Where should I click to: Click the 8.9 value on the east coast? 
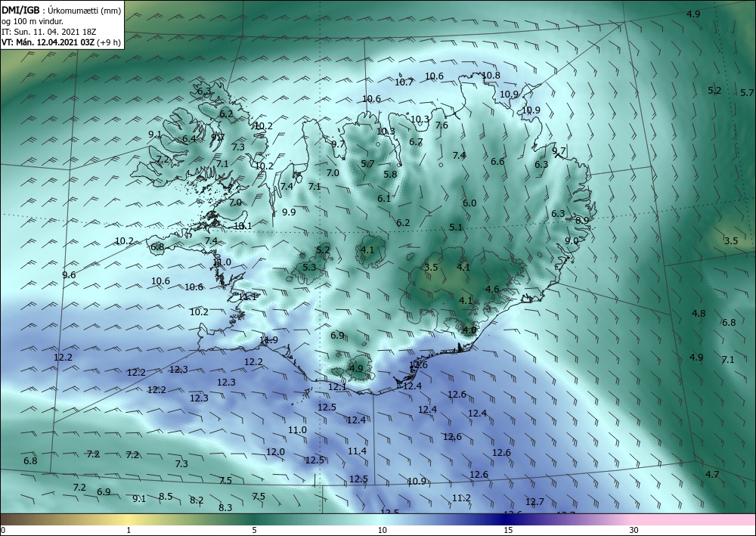(582, 220)
